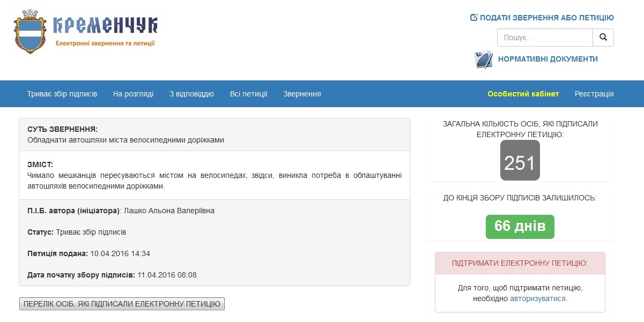Image resolution: width=644 pixels, height=322 pixels.
Task: Click the green 66 днів badge
Action: pyautogui.click(x=520, y=227)
